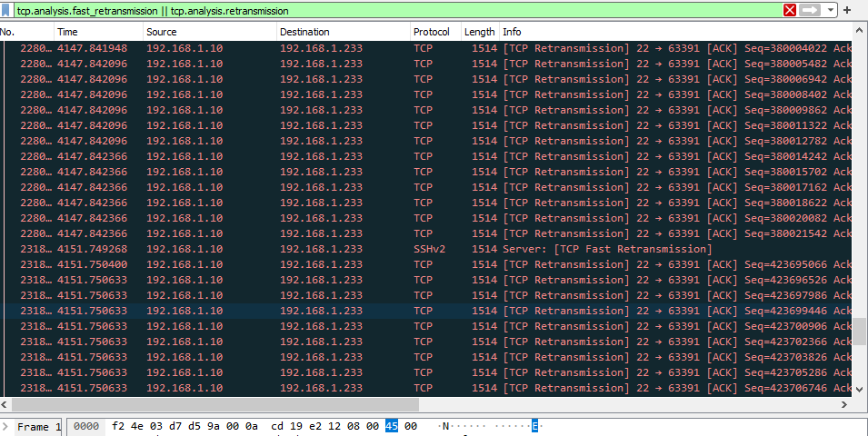Select packet with Seq=423706746
This screenshot has height=436, width=868.
(x=426, y=389)
